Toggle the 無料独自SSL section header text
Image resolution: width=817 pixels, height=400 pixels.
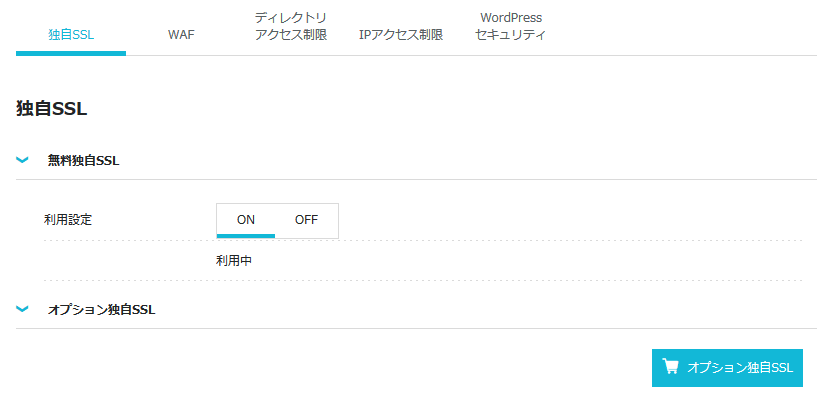[83, 161]
